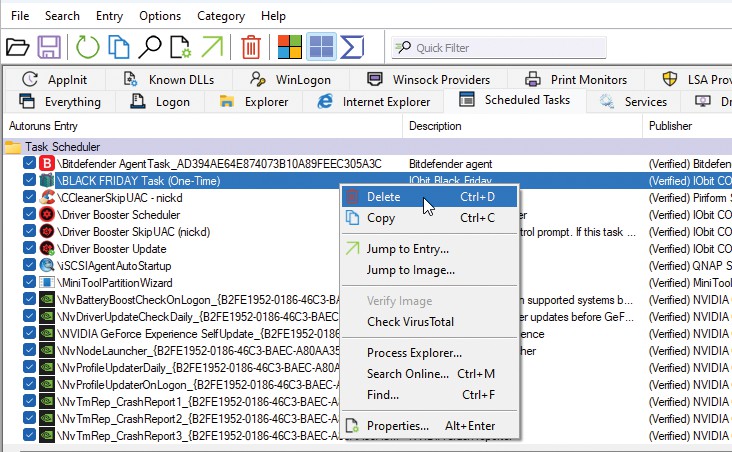This screenshot has width=732, height=452.
Task: Select Jump to Image in context menu
Action: (429, 270)
